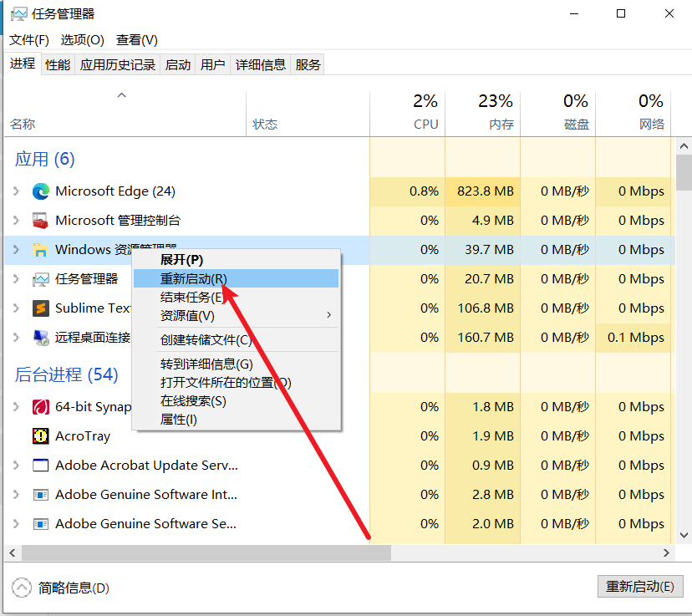The width and height of the screenshot is (692, 616).
Task: Switch to the 应用历史记录 tab
Action: (118, 65)
